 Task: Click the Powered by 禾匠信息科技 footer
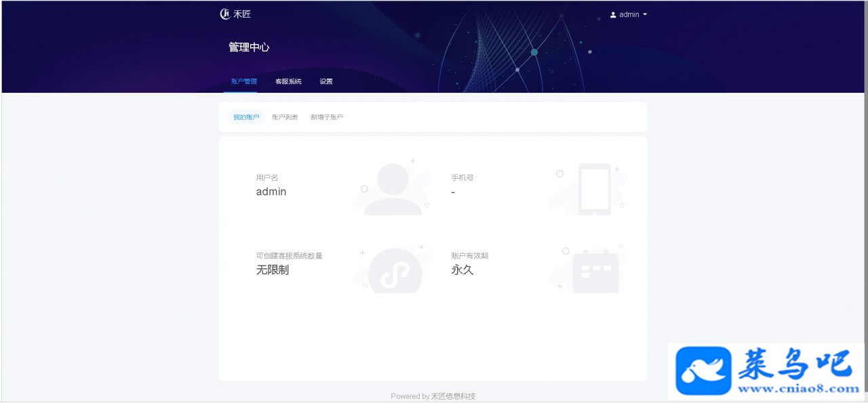pyautogui.click(x=433, y=396)
